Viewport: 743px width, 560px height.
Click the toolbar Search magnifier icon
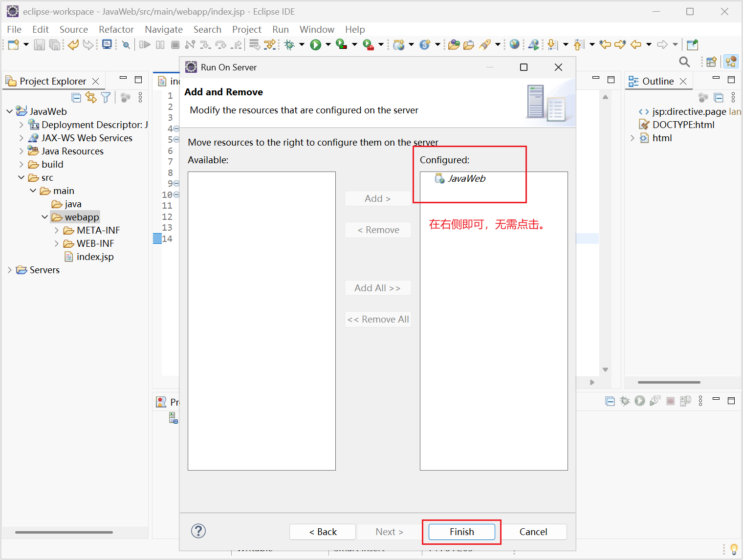tap(685, 62)
